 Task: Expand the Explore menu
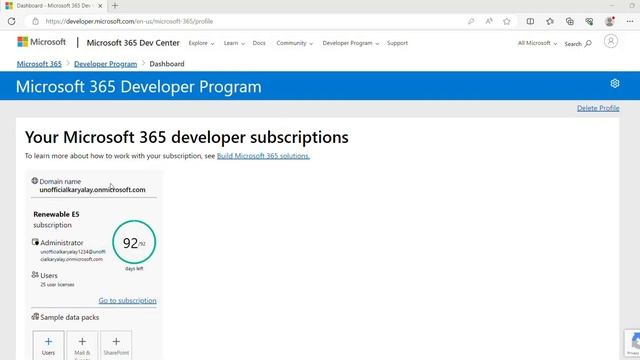201,43
